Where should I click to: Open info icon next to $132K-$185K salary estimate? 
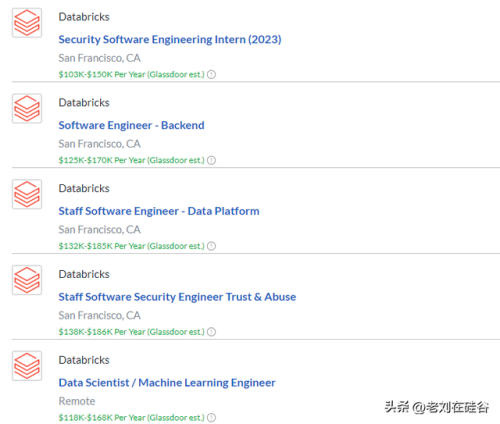pos(211,246)
